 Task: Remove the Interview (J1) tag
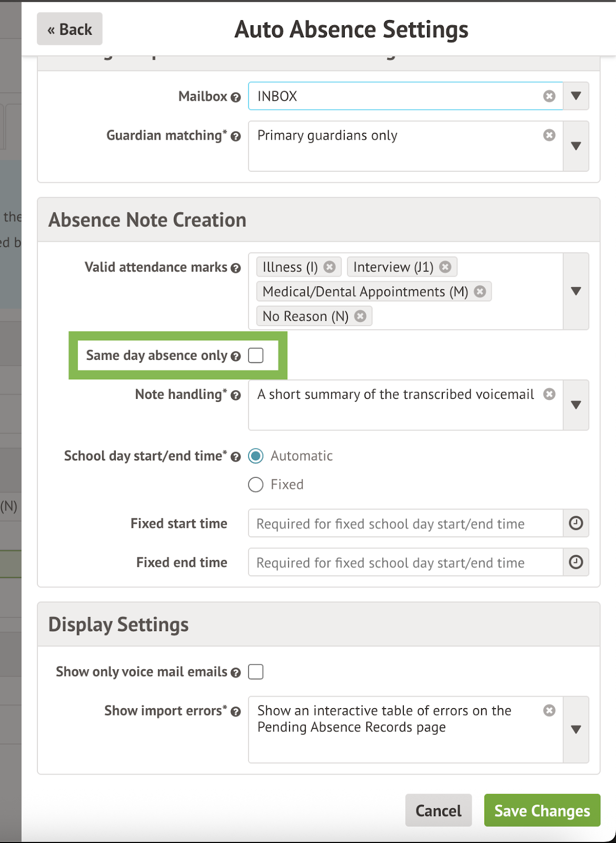click(445, 267)
